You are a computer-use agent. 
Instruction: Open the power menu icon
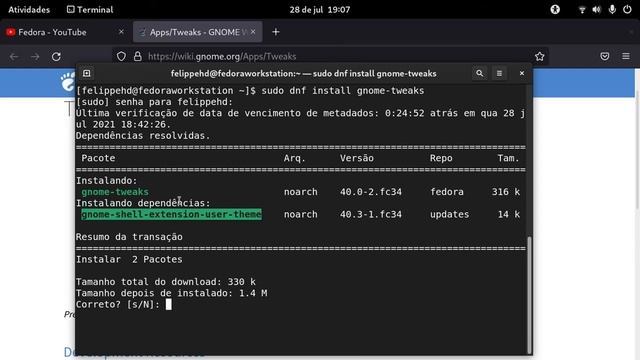click(x=627, y=9)
